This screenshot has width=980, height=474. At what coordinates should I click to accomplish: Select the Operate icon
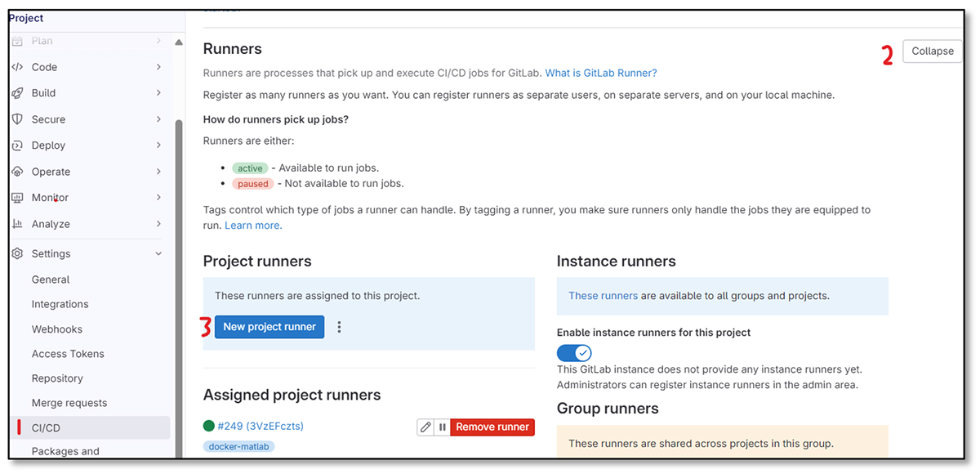tap(17, 171)
